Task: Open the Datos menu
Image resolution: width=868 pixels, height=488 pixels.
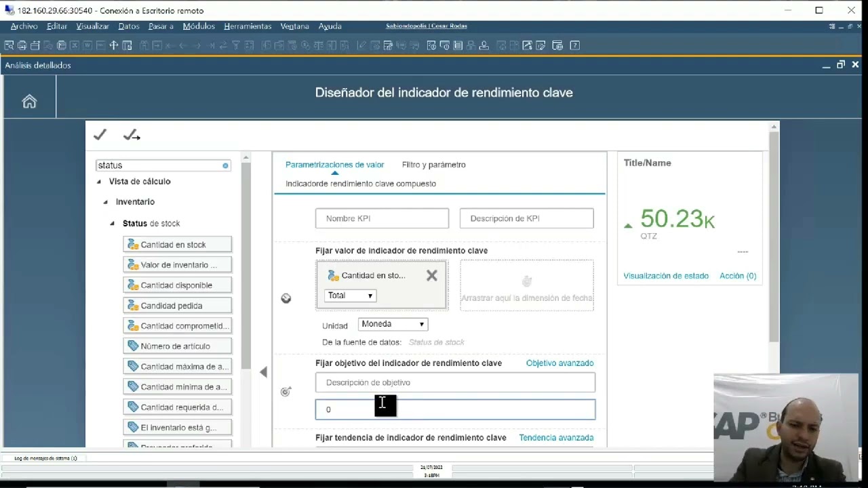Action: 128,26
